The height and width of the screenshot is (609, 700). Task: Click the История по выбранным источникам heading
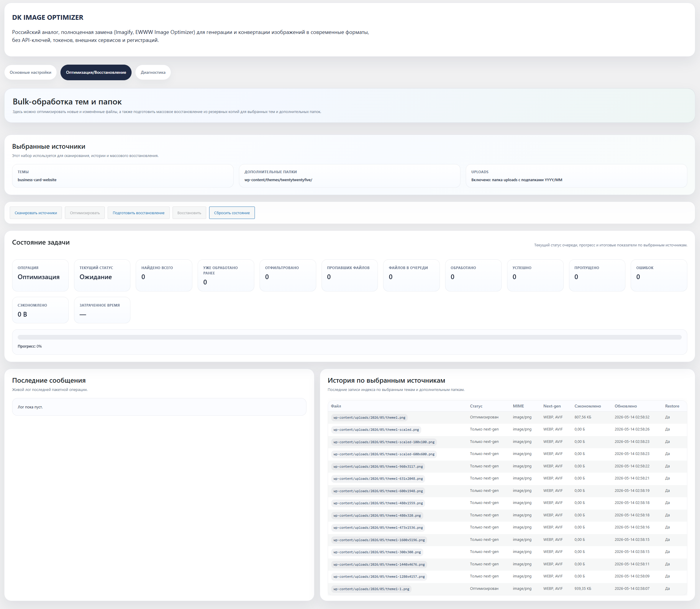(386, 380)
